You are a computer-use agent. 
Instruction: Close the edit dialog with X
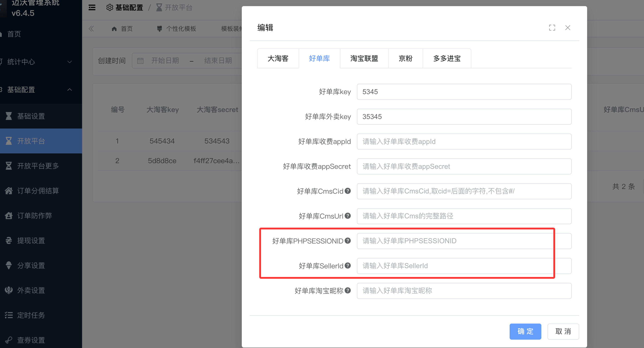[568, 28]
